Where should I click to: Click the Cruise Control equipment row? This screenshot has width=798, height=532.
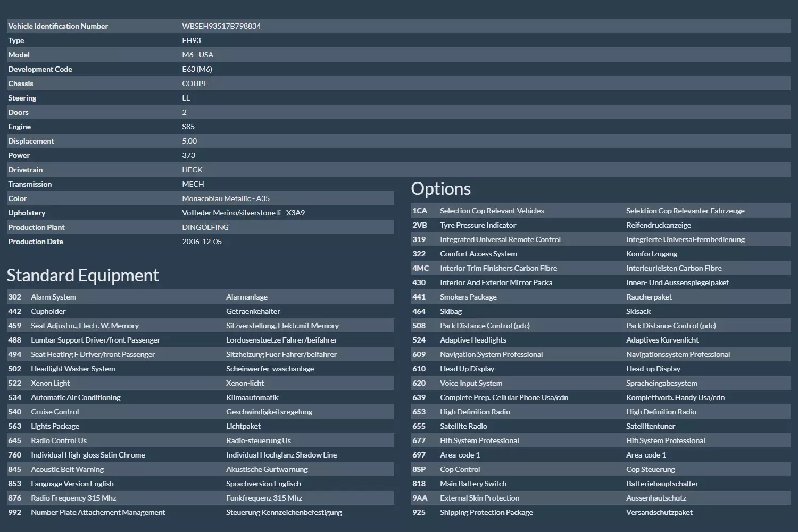(x=55, y=412)
